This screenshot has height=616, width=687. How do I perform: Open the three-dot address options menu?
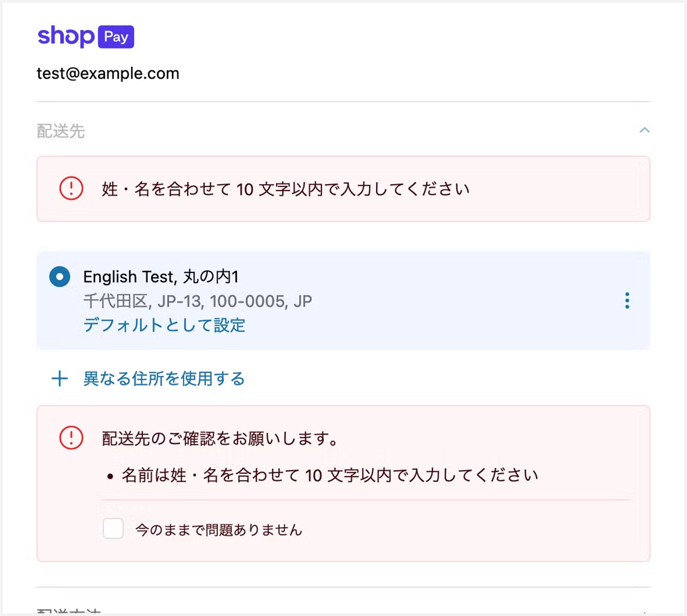point(627,301)
